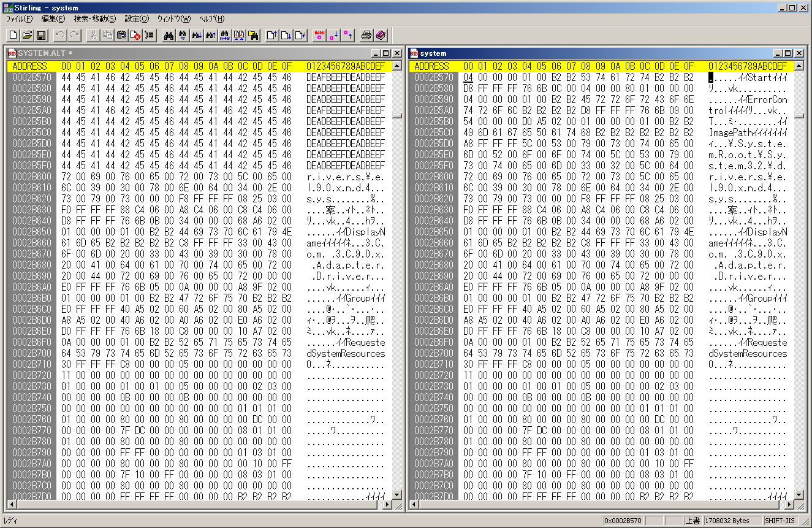Click the 1708032 Bytes status entry
The width and height of the screenshot is (812, 528).
tap(732, 521)
